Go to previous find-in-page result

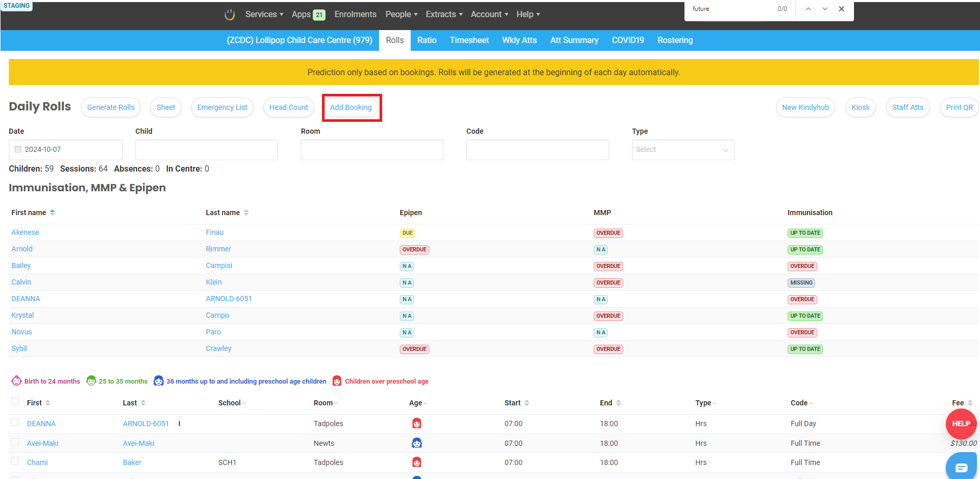pos(808,9)
